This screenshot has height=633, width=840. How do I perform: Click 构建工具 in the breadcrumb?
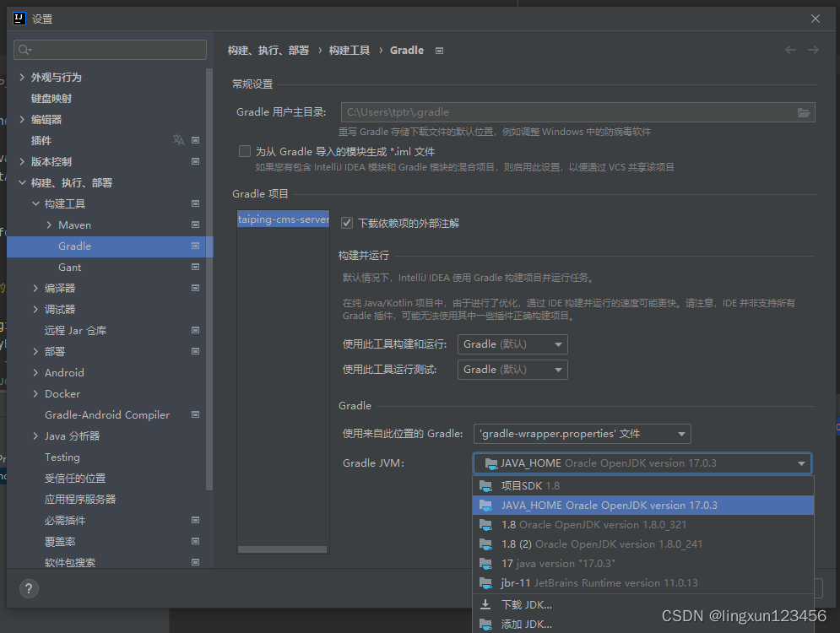tap(350, 51)
